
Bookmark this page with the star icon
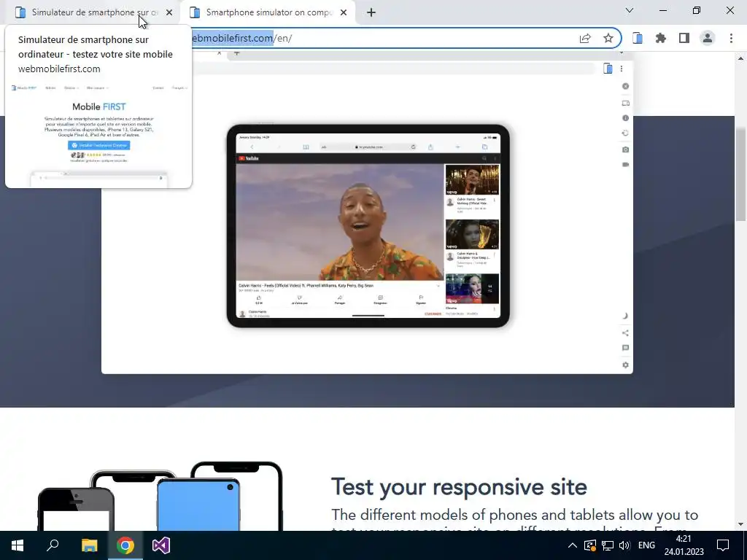pos(608,39)
